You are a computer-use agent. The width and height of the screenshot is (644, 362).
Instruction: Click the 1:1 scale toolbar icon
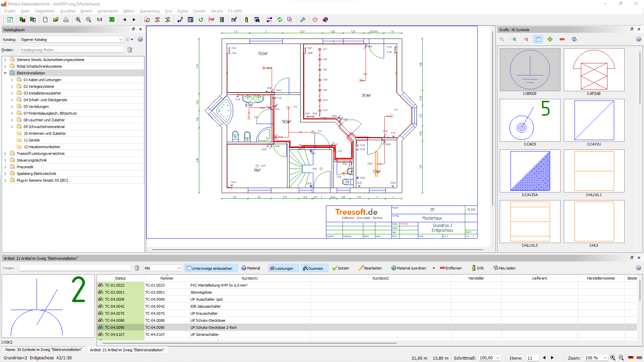point(99,20)
